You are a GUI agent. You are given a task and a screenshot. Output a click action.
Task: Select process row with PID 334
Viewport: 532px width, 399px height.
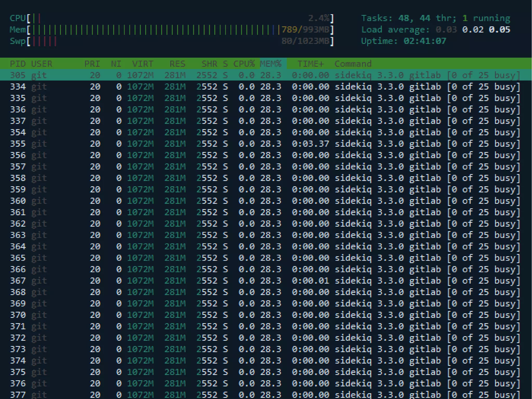click(266, 87)
